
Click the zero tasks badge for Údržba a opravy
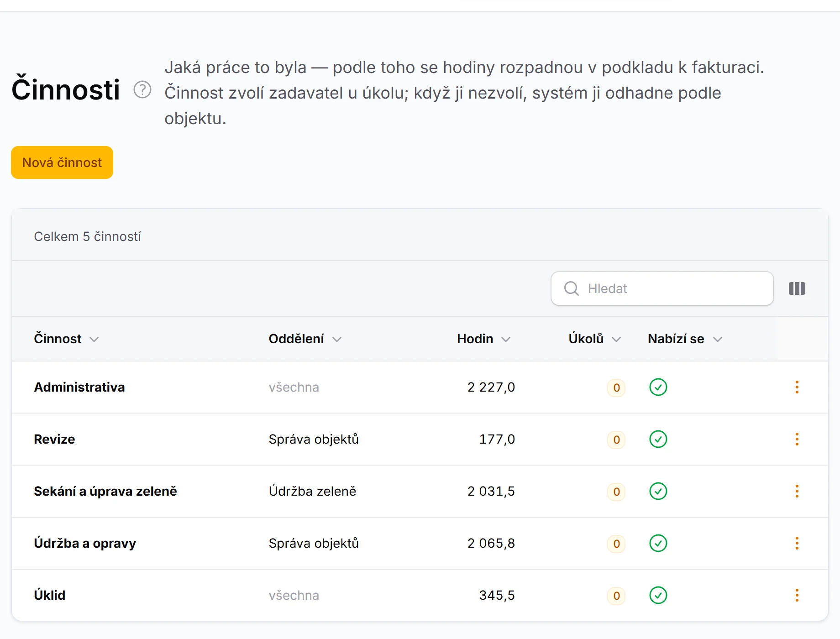616,544
